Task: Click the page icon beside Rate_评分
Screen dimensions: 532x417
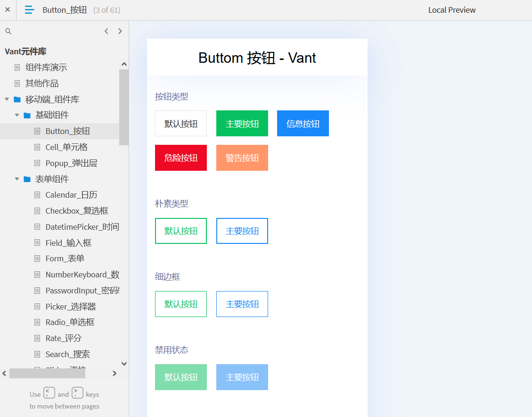Action: [37, 338]
